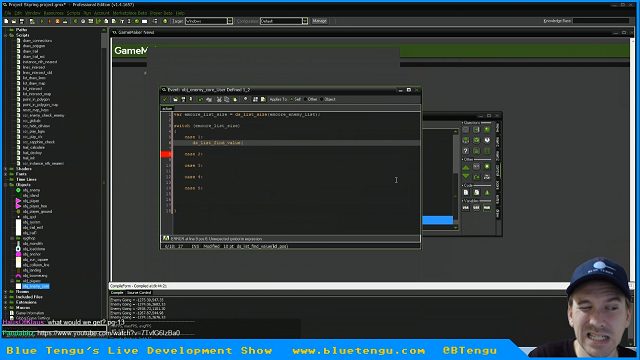This screenshot has height=360, width=640.
Task: Select the Start Block up-arrow action icon
Action: [466, 167]
